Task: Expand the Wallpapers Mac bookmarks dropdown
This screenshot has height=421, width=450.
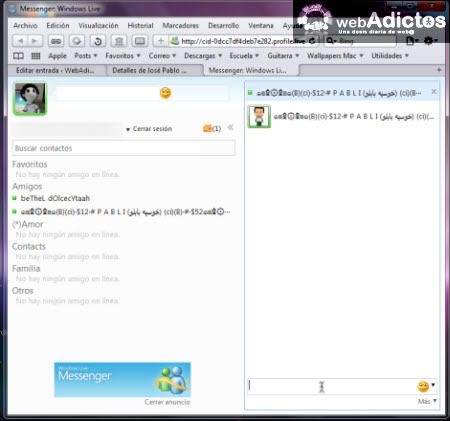Action: point(335,56)
